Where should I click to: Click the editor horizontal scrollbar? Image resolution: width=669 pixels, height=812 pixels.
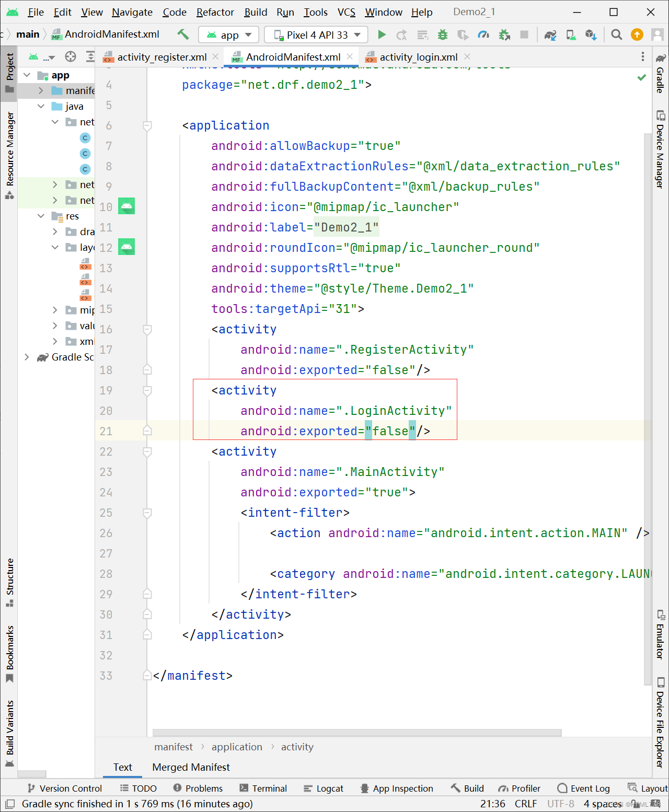(x=357, y=733)
